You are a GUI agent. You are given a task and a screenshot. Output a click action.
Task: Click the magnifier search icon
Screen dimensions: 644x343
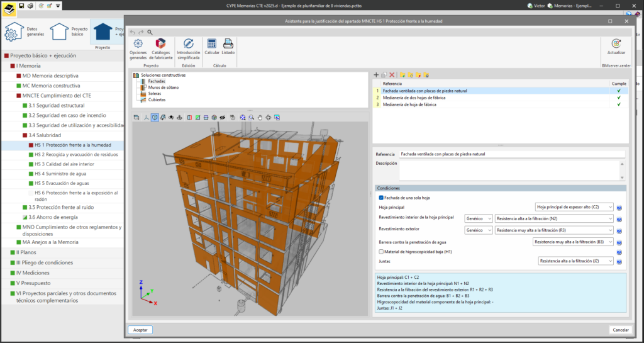pyautogui.click(x=150, y=32)
